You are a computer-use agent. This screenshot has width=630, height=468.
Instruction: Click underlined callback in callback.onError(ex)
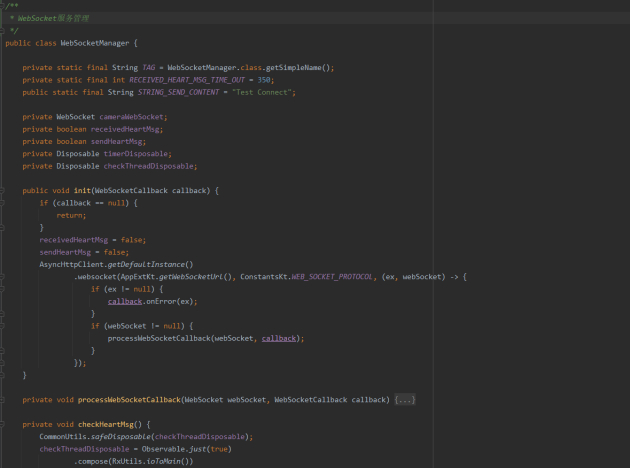[125, 301]
